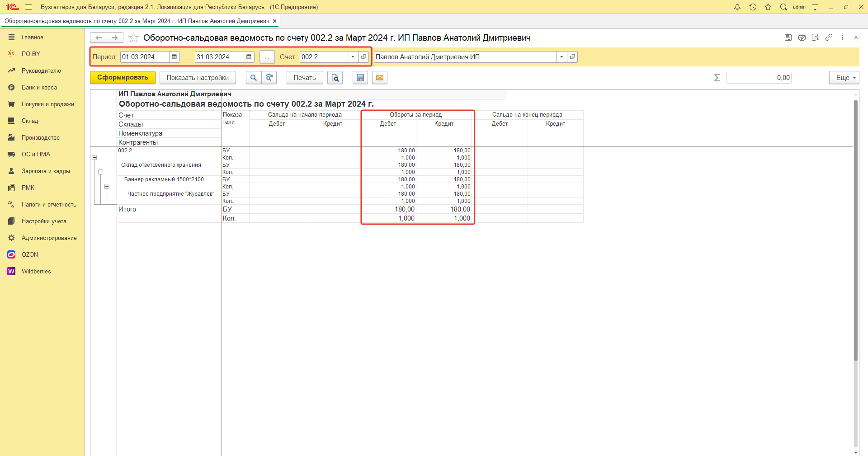868x456 pixels.
Task: Open organization card icon
Action: coord(573,57)
